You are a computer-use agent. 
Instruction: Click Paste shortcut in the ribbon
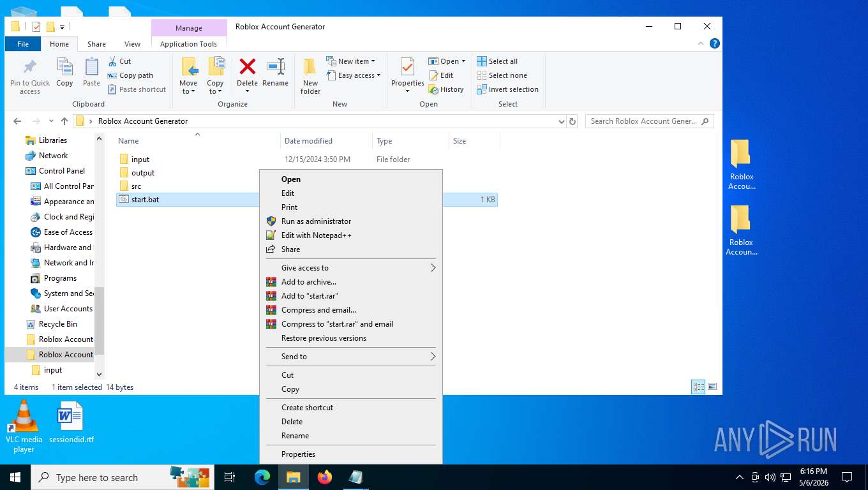[137, 89]
